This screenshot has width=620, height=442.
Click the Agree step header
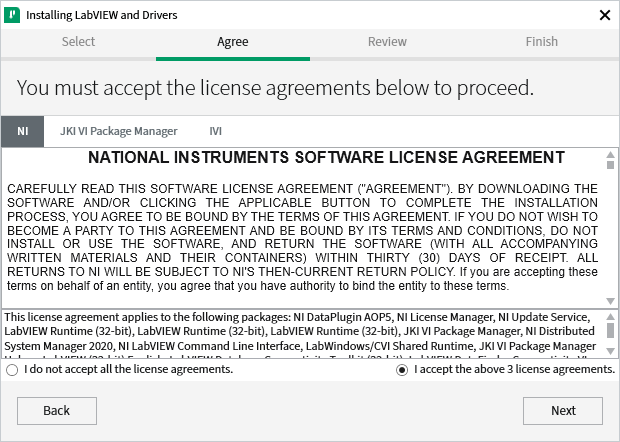[233, 42]
